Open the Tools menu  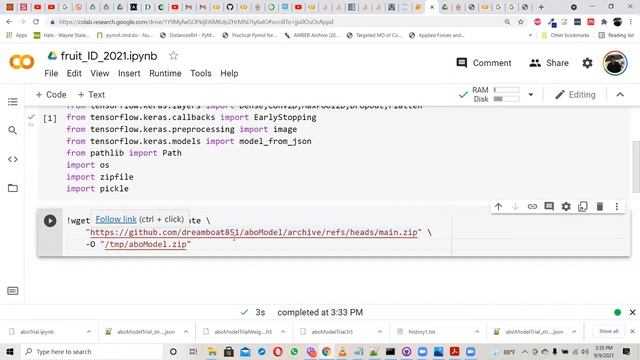click(x=200, y=73)
